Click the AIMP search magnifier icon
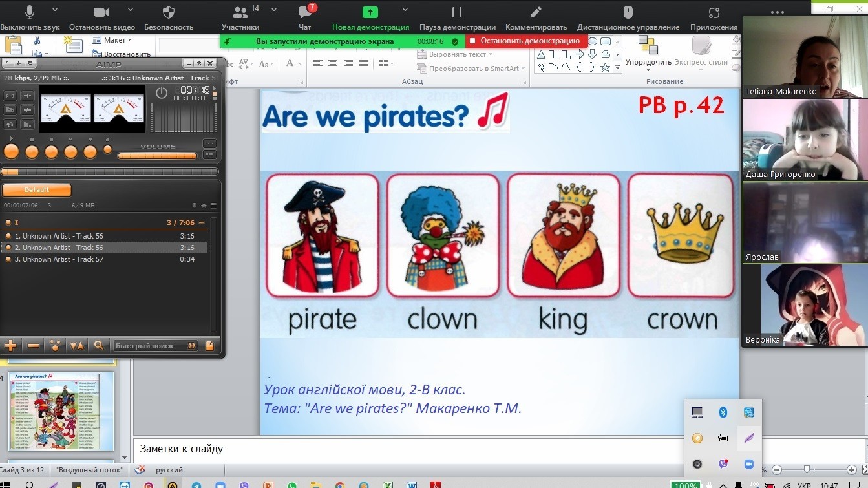Screen dimensions: 868x488 98,346
